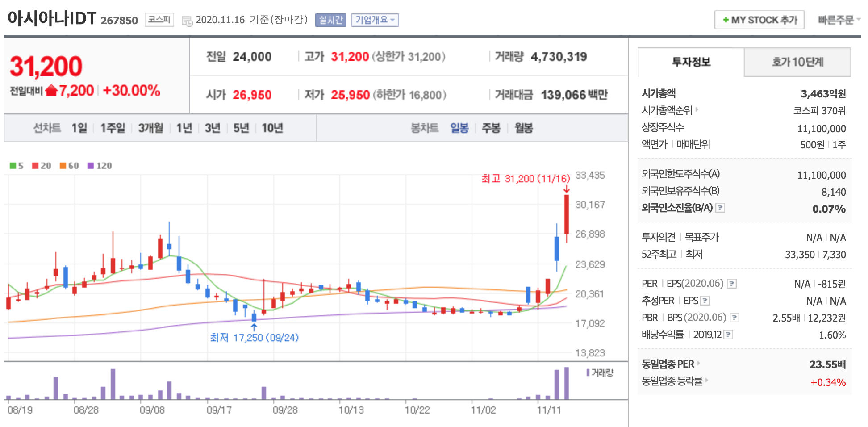The image size is (868, 427).
Task: Select the 1주일 line chart period
Action: point(113,128)
